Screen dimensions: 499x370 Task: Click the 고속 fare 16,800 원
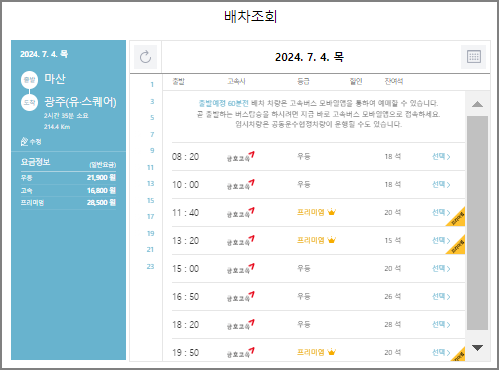coord(101,191)
